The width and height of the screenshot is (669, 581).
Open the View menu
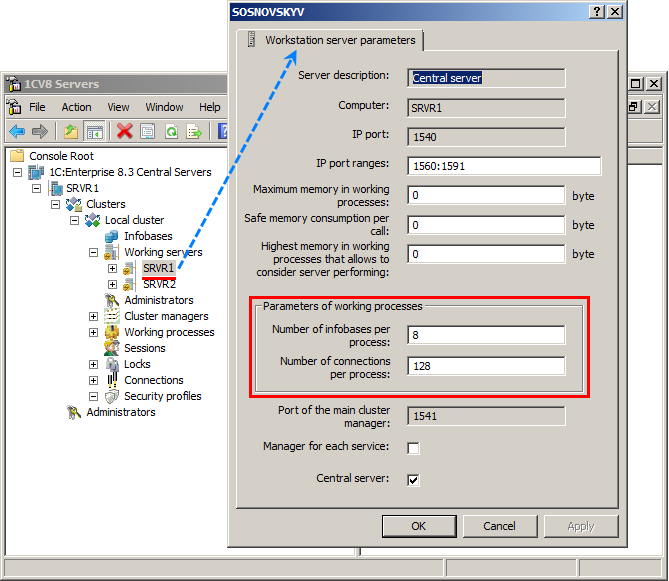pyautogui.click(x=118, y=107)
